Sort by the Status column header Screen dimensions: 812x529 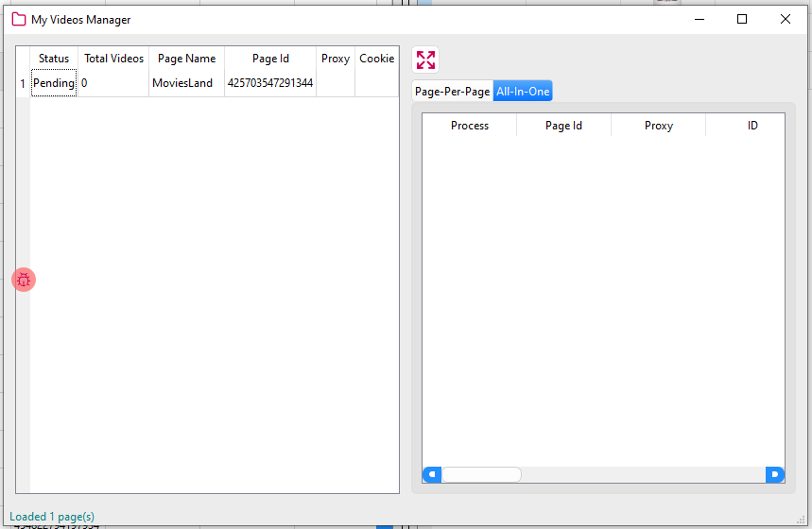pos(54,59)
